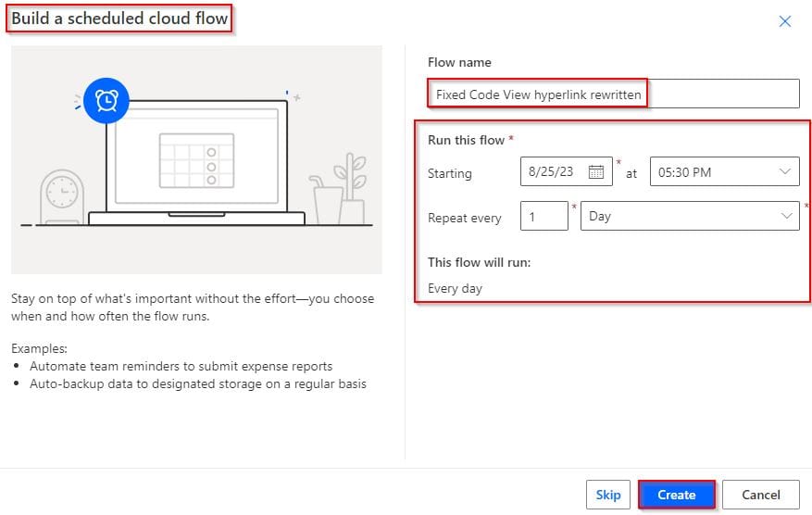Screen dimensions: 812x515
Task: Select the 'Every day' summary text
Action: click(455, 289)
